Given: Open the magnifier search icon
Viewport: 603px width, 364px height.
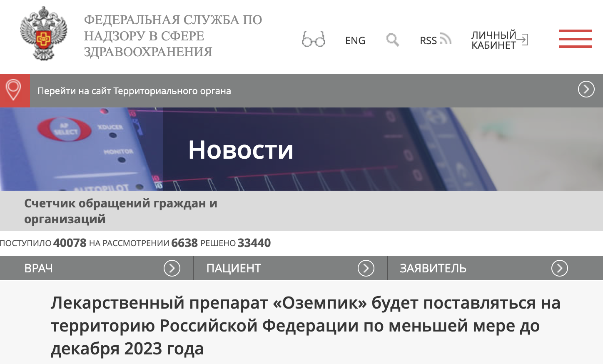Looking at the screenshot, I should 392,40.
